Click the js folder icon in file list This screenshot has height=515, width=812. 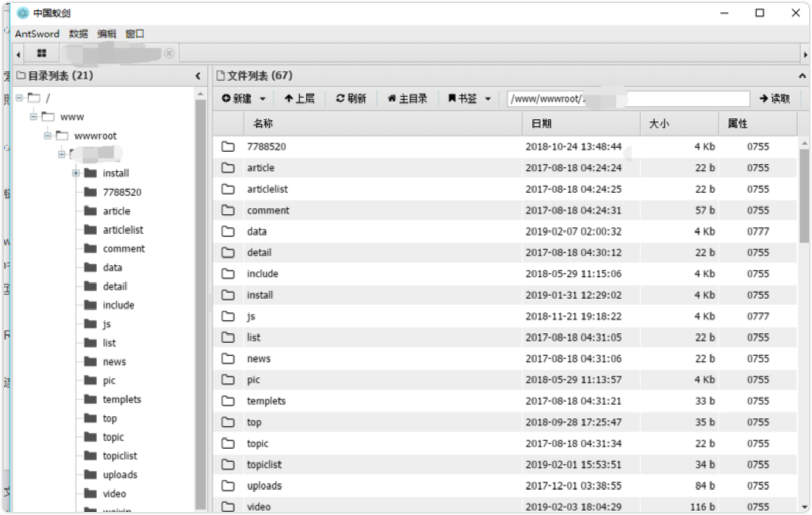pos(228,316)
